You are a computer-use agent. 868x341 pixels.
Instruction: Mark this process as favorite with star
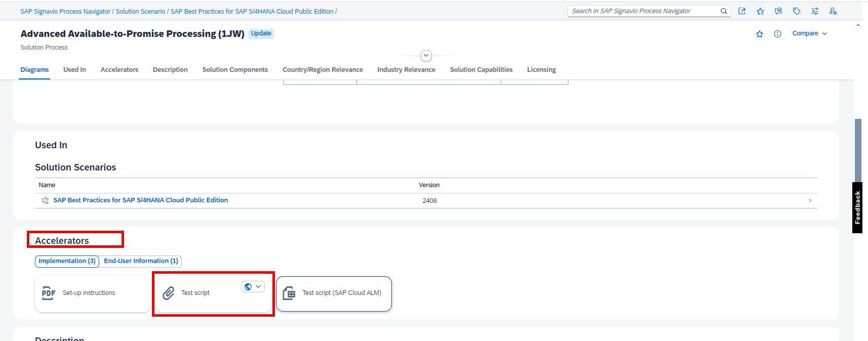coord(760,34)
